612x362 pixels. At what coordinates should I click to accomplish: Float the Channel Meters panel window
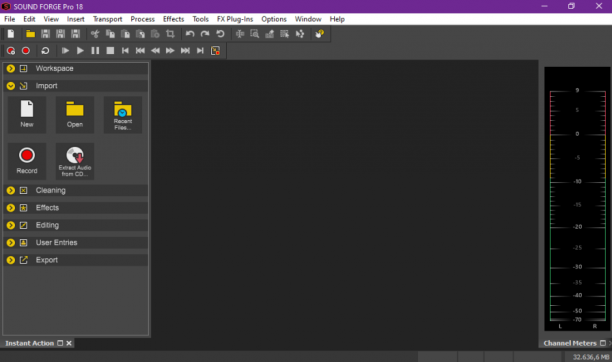click(603, 343)
